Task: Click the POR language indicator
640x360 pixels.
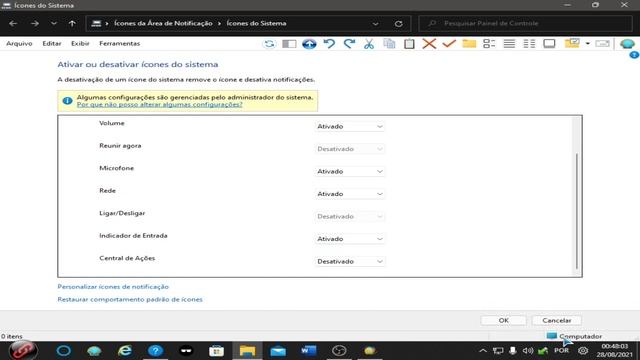Action: click(x=562, y=351)
